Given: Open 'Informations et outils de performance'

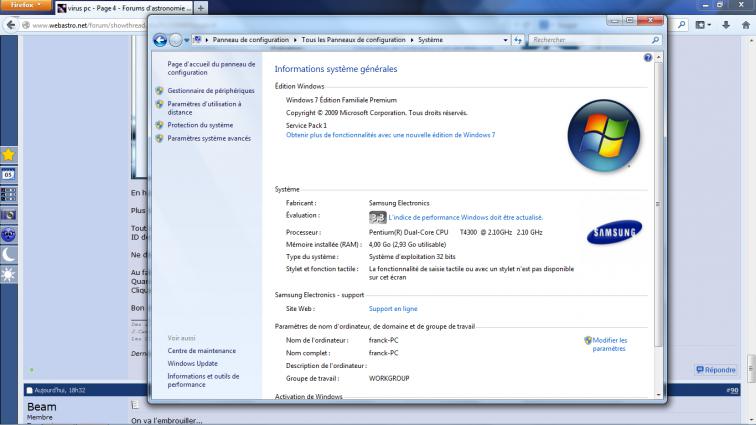Looking at the screenshot, I should [203, 380].
